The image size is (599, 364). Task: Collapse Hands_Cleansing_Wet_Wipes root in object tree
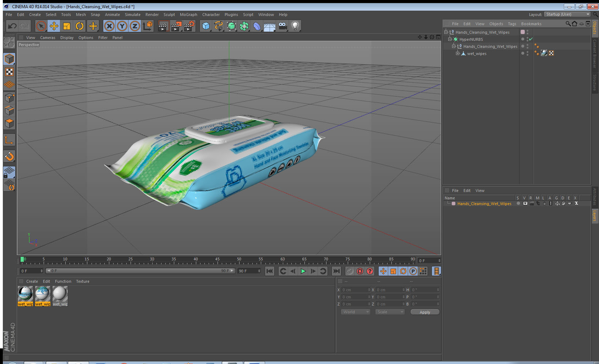(x=446, y=32)
